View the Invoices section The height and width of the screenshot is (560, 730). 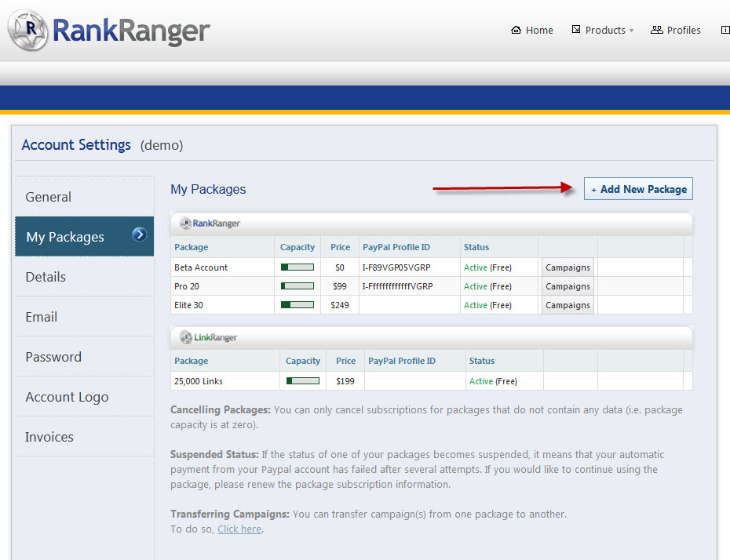click(49, 437)
